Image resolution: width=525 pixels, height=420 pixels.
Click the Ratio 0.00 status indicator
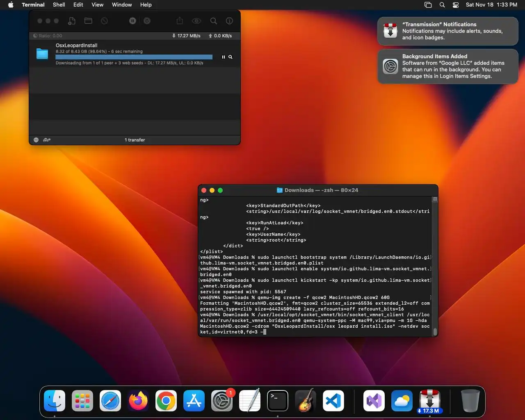[x=48, y=36]
